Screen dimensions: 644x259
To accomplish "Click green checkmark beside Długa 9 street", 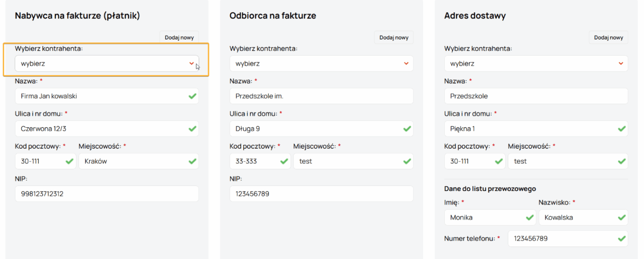I will point(407,129).
